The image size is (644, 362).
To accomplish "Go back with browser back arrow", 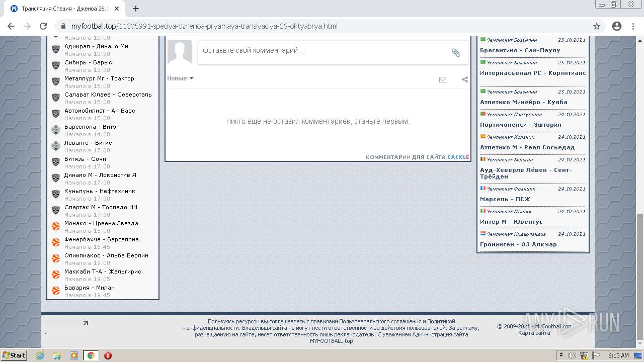I will (x=11, y=26).
